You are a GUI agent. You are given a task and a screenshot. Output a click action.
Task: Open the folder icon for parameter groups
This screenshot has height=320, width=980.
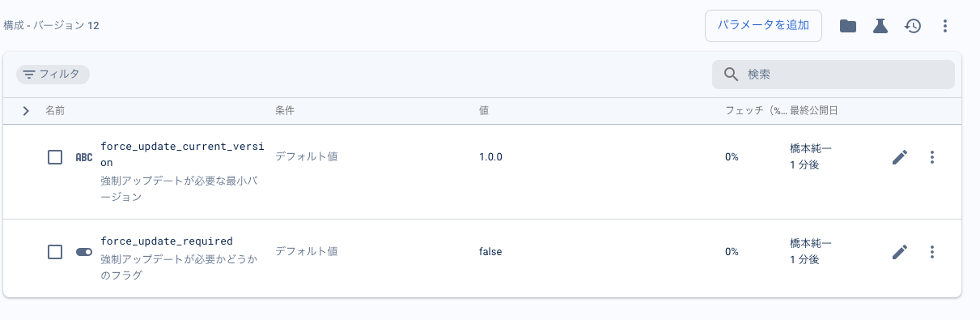tap(847, 26)
